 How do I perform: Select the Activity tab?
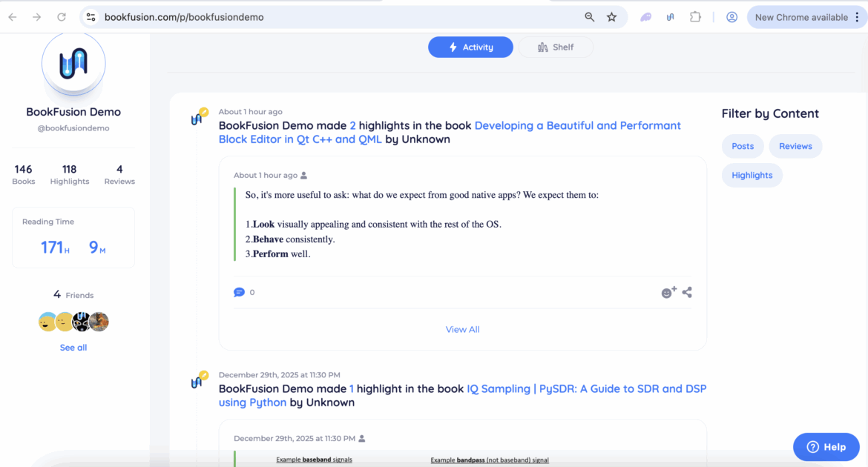coord(470,47)
